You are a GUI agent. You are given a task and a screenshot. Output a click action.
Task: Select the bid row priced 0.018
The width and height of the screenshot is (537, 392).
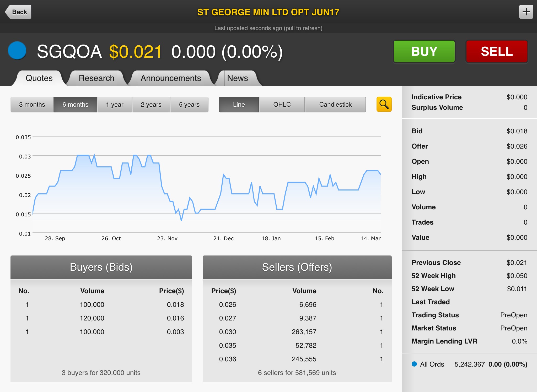(x=101, y=304)
